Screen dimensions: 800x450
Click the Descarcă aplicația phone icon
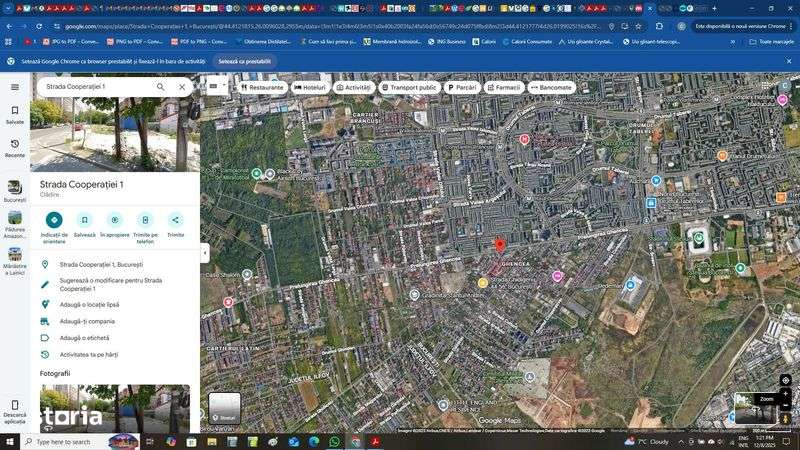click(x=15, y=406)
